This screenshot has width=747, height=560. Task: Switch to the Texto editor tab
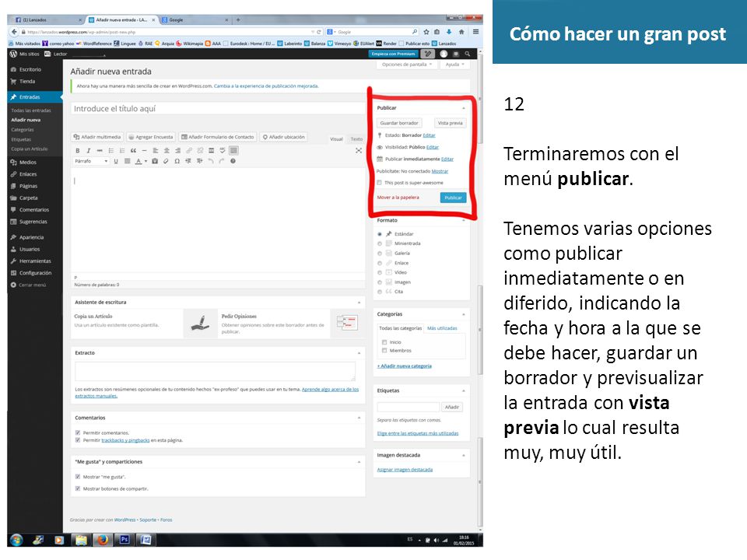coord(356,139)
